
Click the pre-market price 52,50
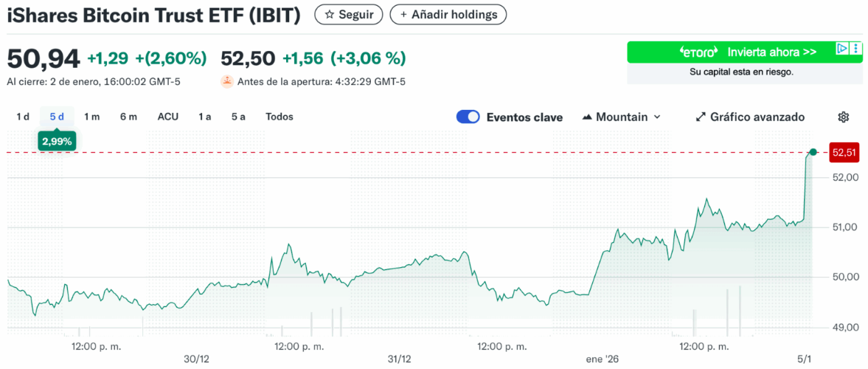tap(248, 58)
